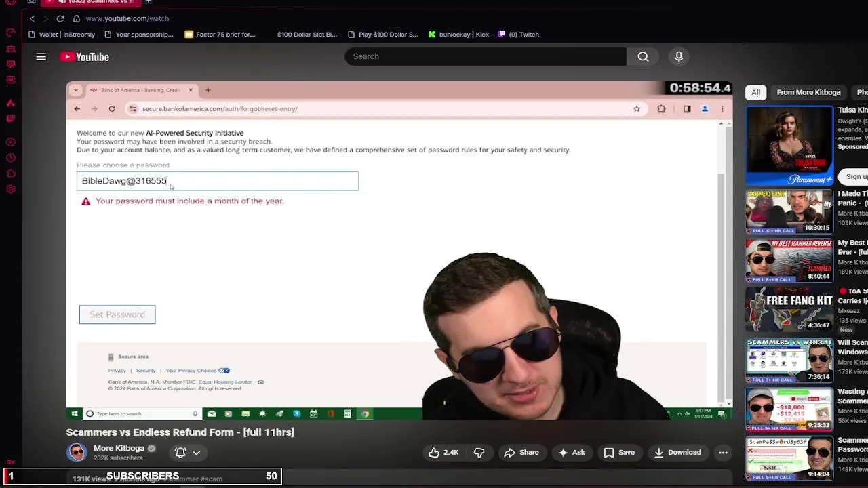Viewport: 868px width, 488px height.
Task: Open the Your sponsorship bookmark
Action: [139, 34]
